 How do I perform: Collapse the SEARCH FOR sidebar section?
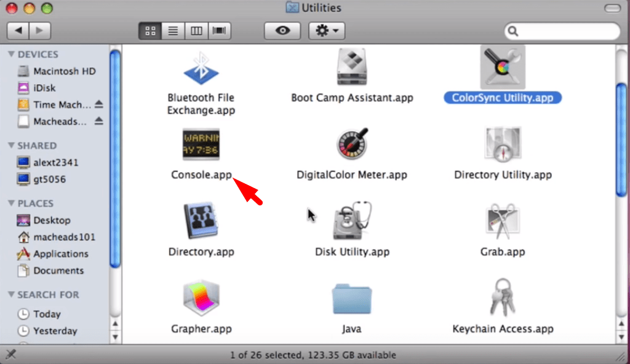[x=11, y=295]
